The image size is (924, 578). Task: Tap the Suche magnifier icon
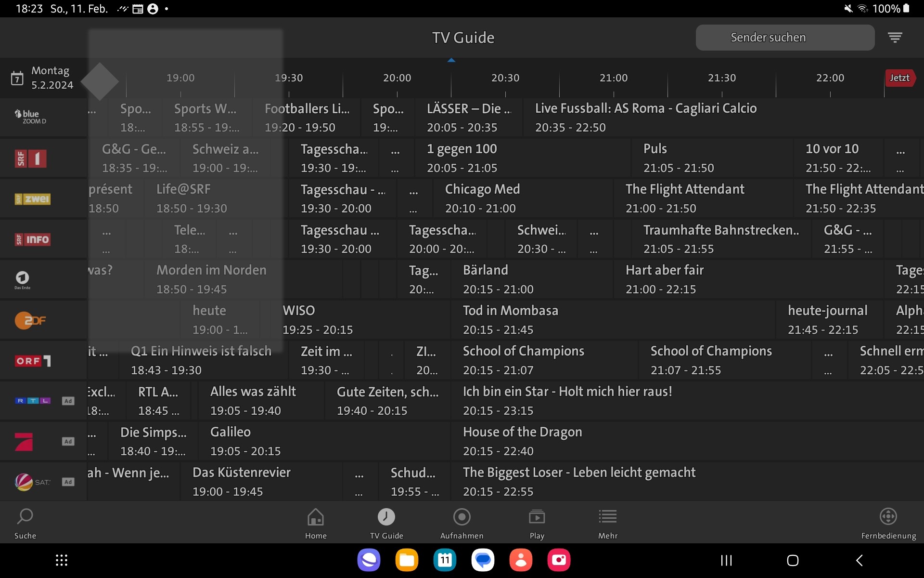click(x=25, y=517)
